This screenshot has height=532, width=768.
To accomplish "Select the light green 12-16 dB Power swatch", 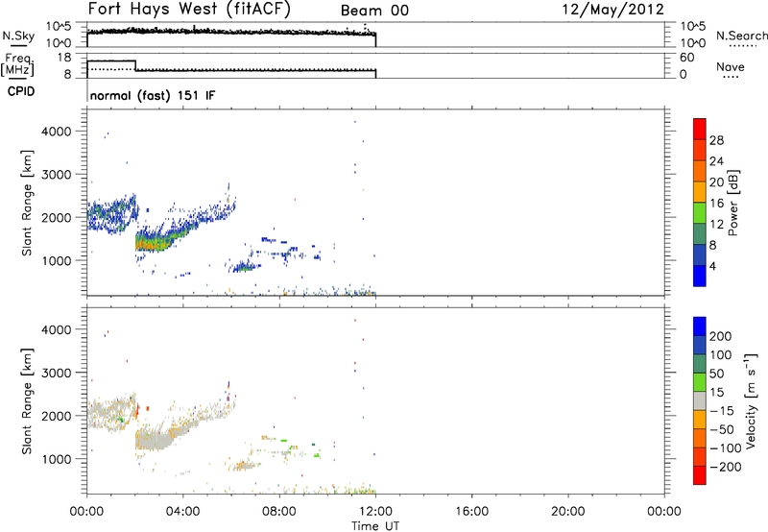I will point(700,212).
